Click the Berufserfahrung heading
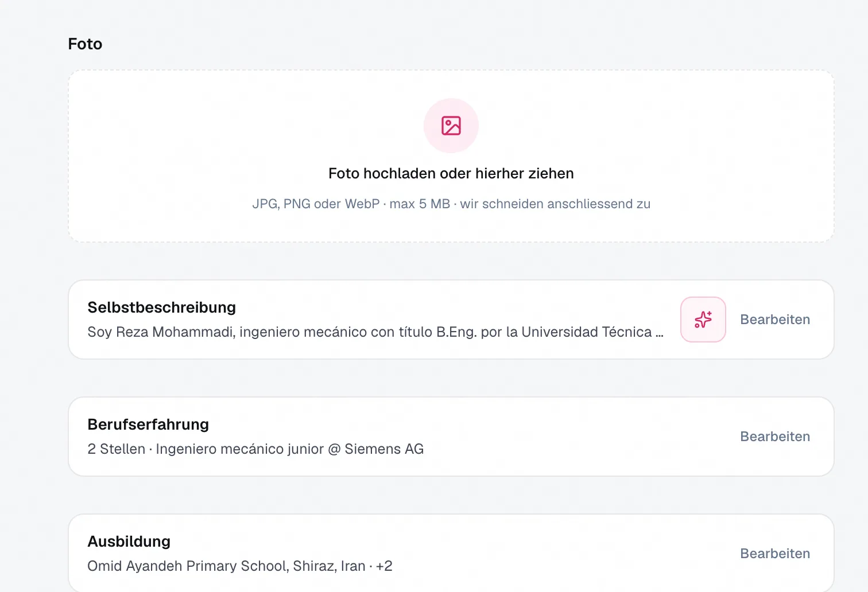Screen dimensions: 868x592 (x=148, y=424)
